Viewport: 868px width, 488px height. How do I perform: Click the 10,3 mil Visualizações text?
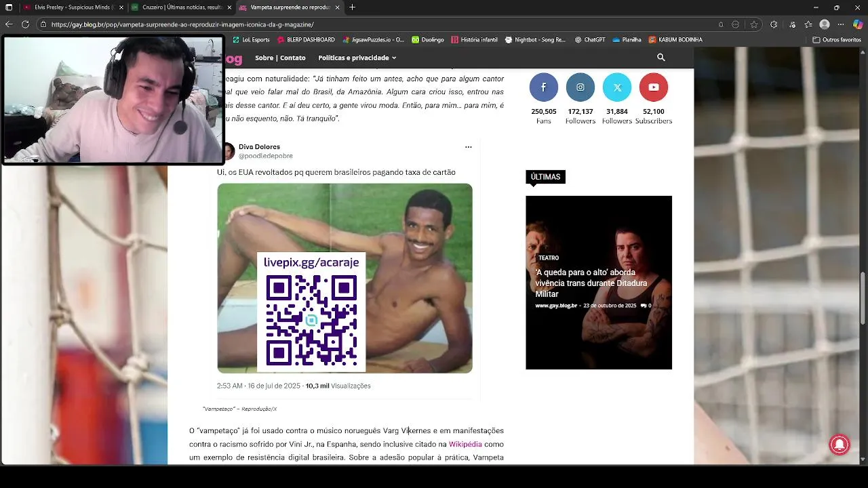tap(338, 386)
